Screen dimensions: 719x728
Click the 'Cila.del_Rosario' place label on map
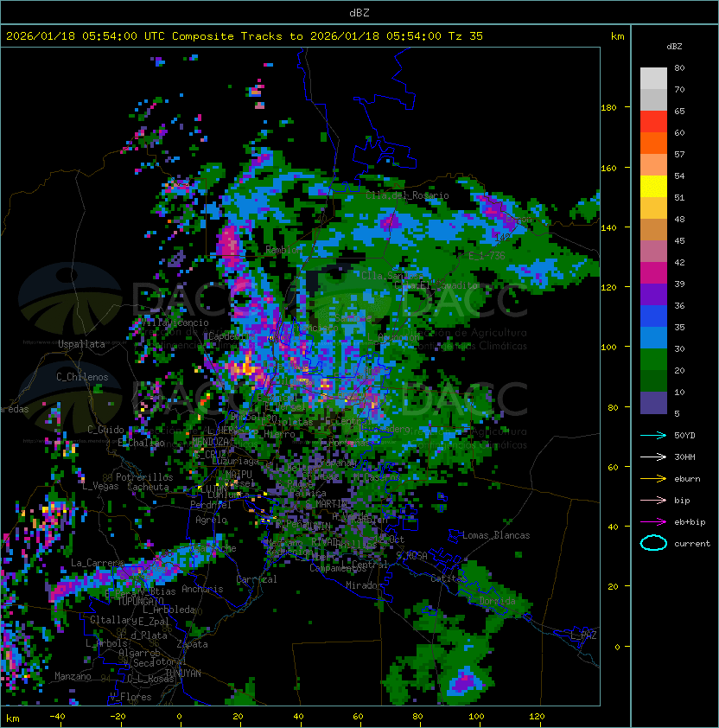(x=408, y=195)
